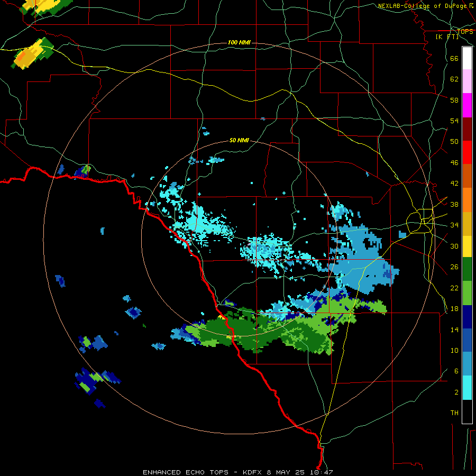Click the 66 legend scale value
Image resolution: width=476 pixels, height=476 pixels.
point(454,58)
